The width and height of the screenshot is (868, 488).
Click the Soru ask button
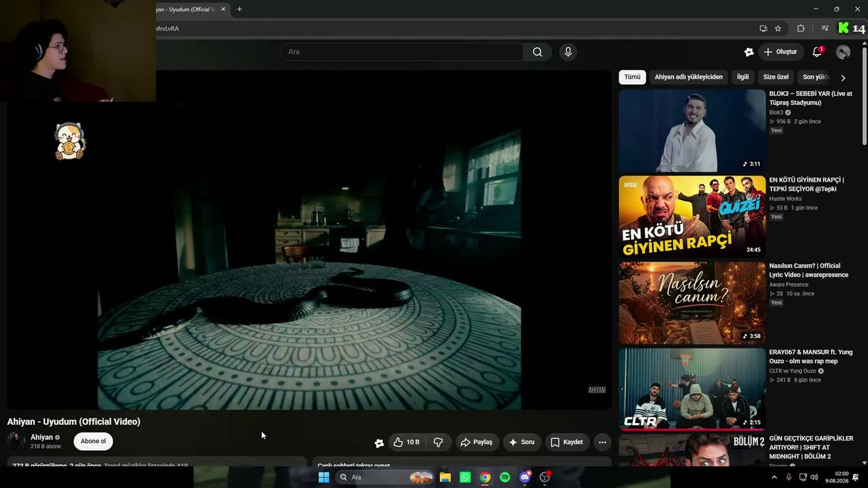point(521,442)
